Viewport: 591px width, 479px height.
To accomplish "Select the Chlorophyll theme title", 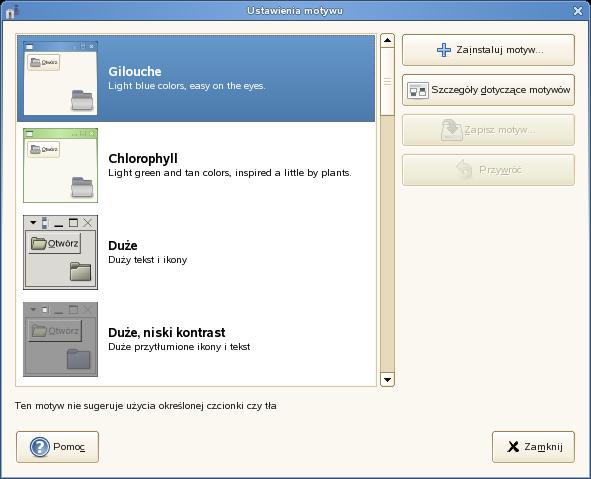I will 143,159.
